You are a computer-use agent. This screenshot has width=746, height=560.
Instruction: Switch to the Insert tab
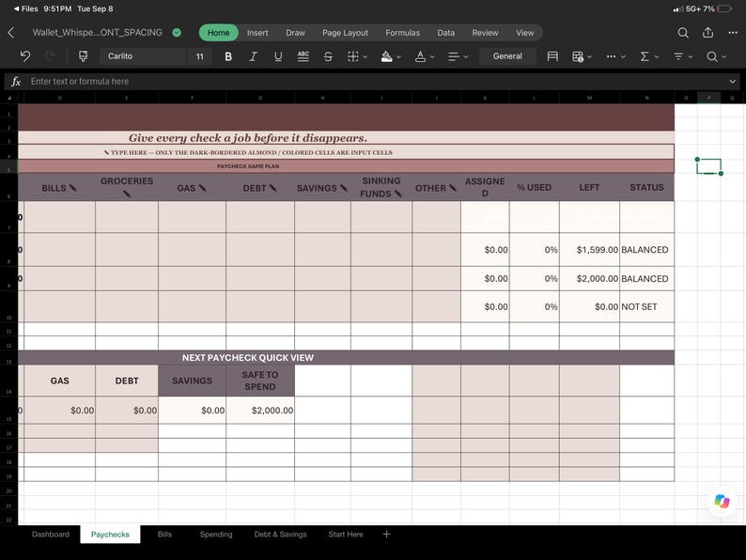(257, 32)
